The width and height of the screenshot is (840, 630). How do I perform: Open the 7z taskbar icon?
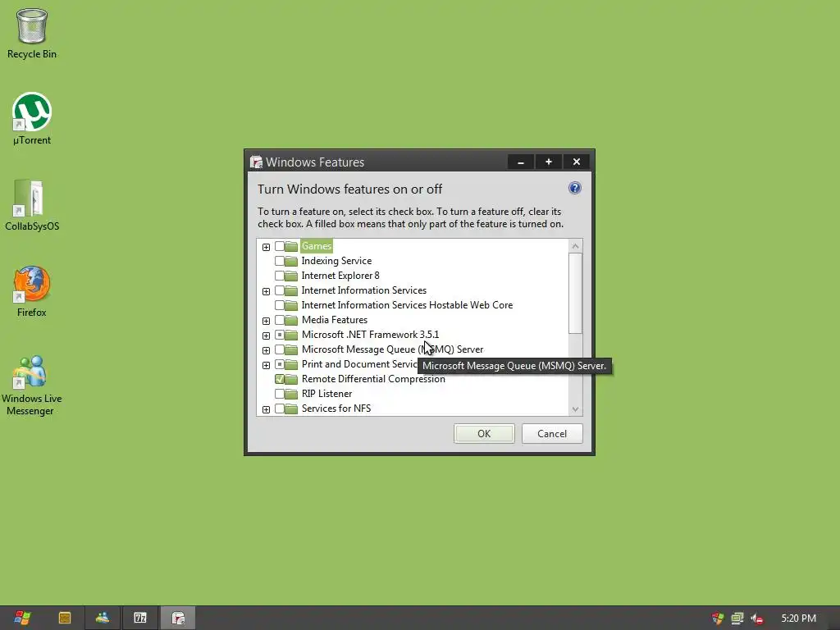point(140,618)
